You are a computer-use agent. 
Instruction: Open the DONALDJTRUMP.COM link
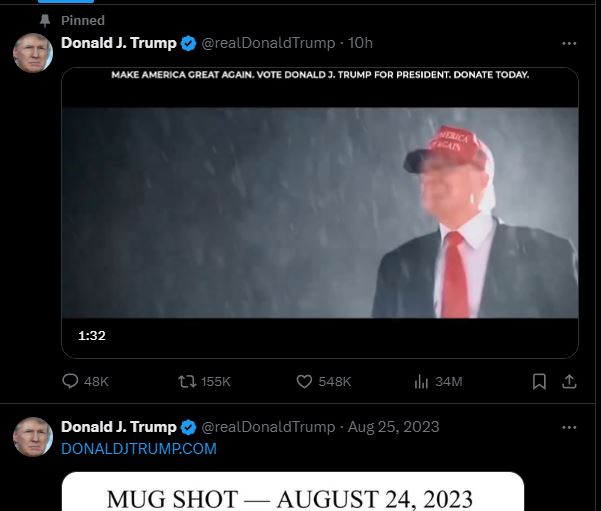139,449
